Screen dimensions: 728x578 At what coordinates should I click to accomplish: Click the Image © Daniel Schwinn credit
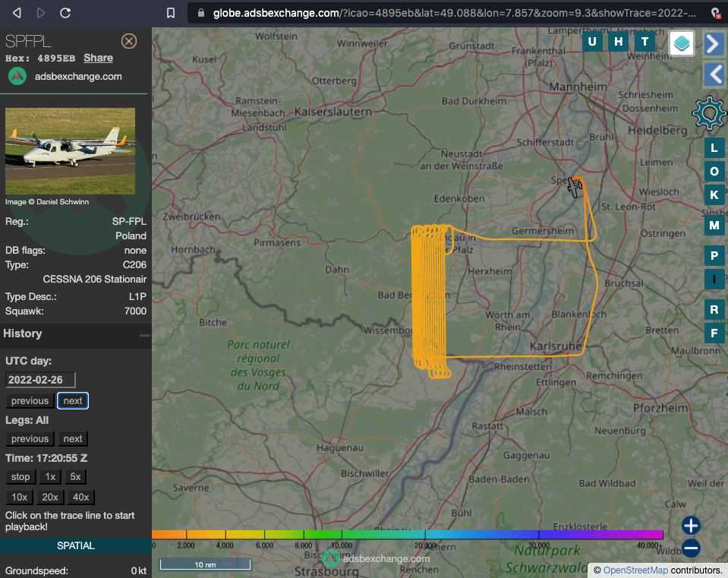point(47,201)
